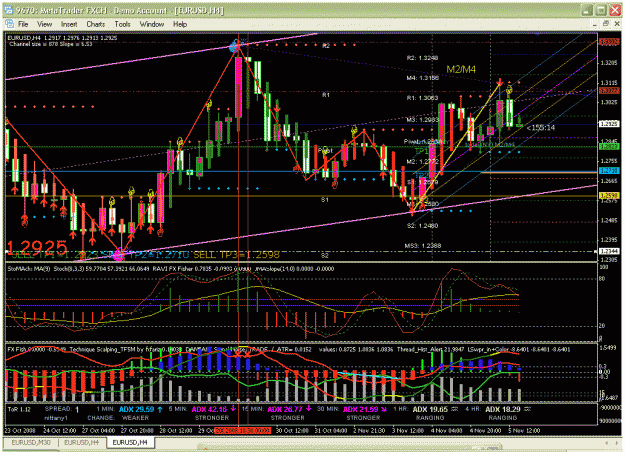Select the R1: 1.3063 pivot label
This screenshot has height=452, width=625.
(x=422, y=98)
